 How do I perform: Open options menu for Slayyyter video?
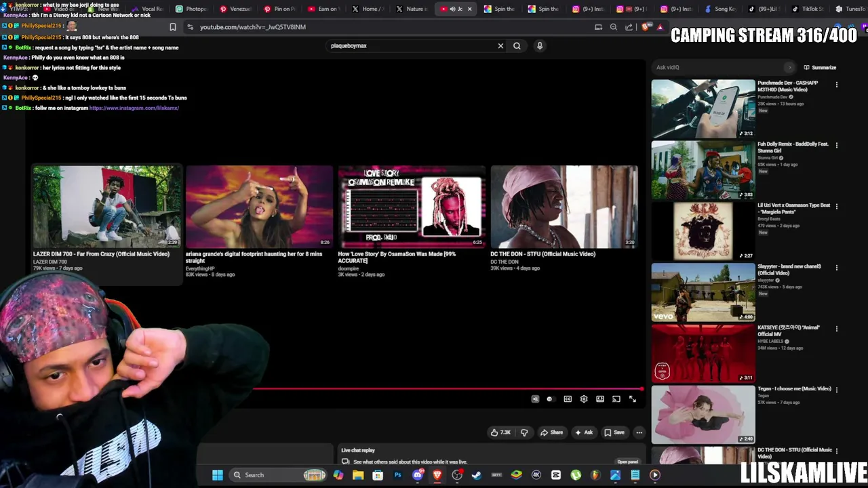[837, 268]
